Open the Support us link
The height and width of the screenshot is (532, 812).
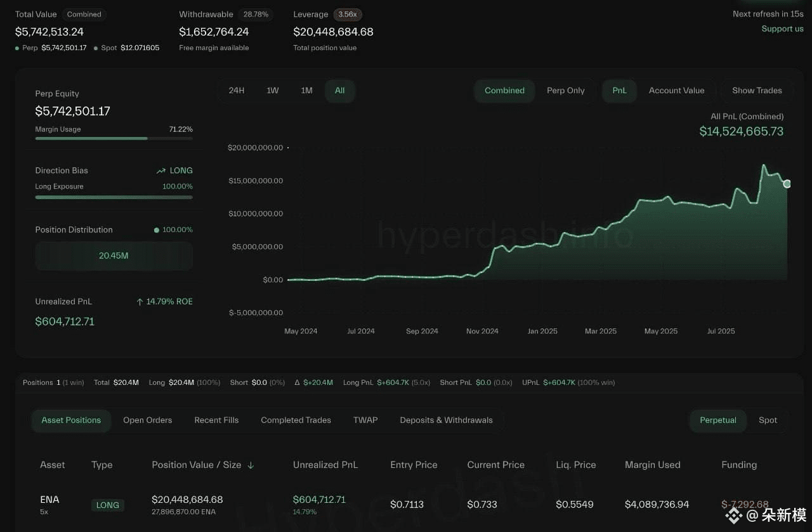(783, 29)
